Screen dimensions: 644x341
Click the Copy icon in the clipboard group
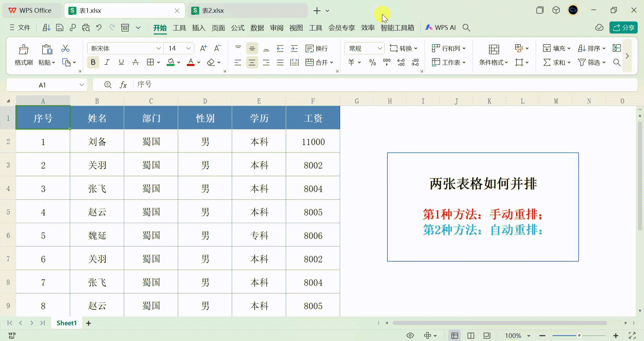(x=66, y=62)
